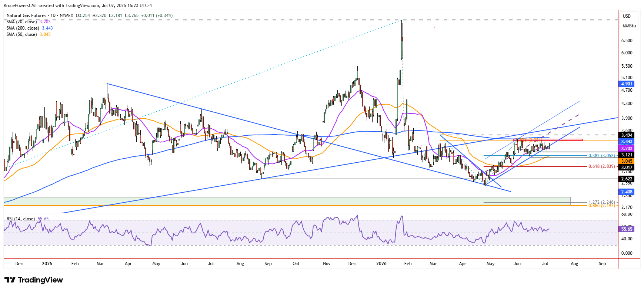Click the 6.500 price-axis value
Screen dimensions: 644x291
click(627, 41)
